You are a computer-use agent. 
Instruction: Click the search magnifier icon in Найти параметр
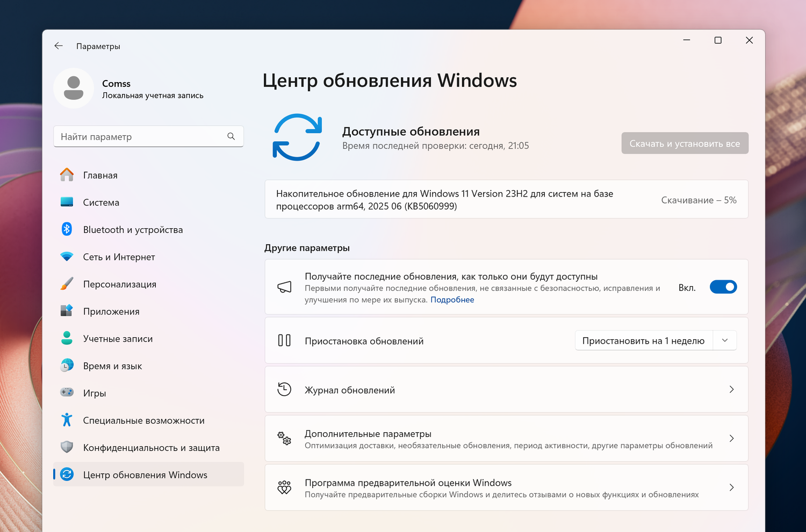pos(231,136)
